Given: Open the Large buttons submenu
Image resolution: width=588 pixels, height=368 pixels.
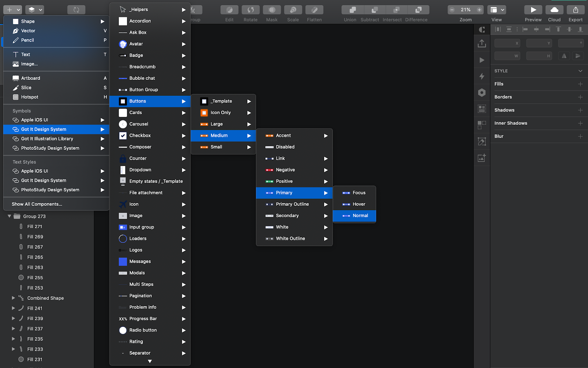Looking at the screenshot, I should pos(223,124).
